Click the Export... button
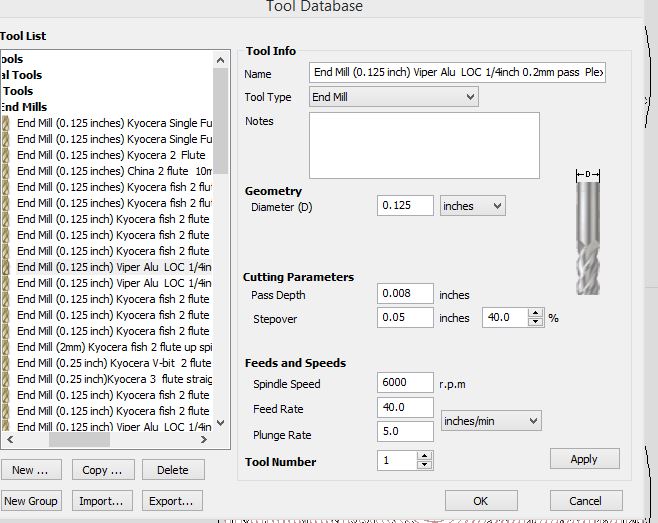The image size is (658, 523). [172, 501]
